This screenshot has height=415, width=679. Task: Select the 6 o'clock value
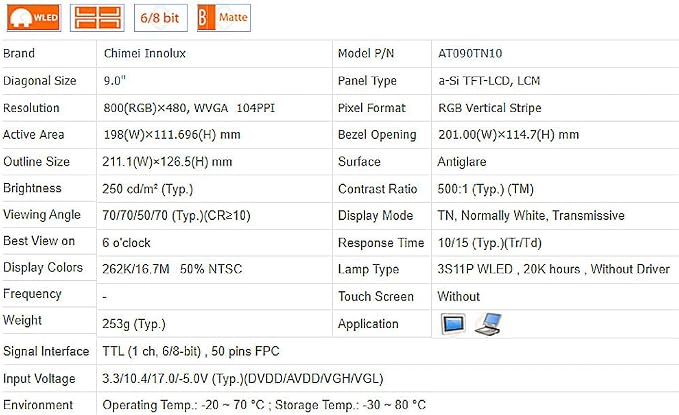(x=126, y=243)
